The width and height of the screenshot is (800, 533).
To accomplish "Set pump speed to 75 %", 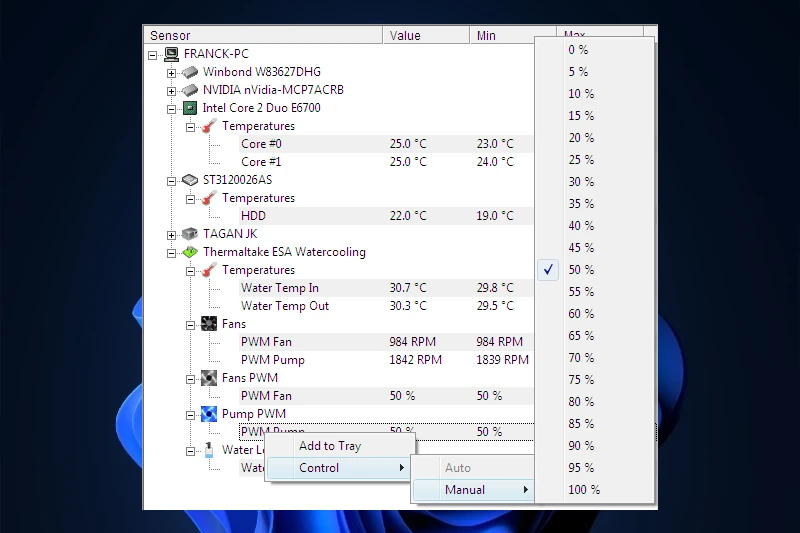I will point(594,379).
